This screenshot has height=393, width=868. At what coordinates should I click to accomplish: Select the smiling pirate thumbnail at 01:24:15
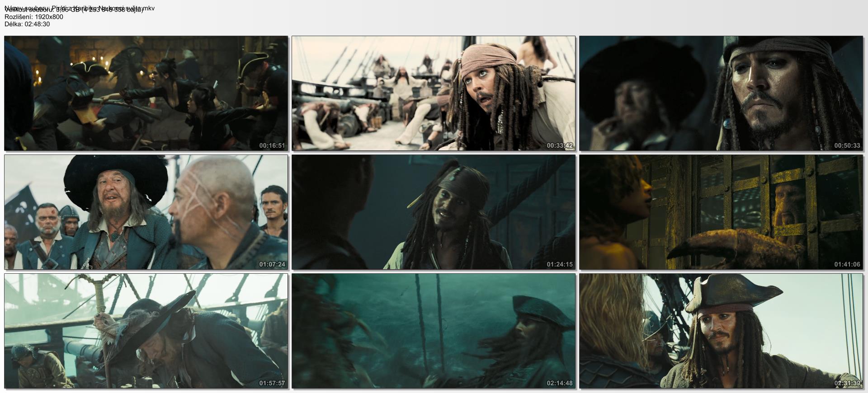pos(433,212)
